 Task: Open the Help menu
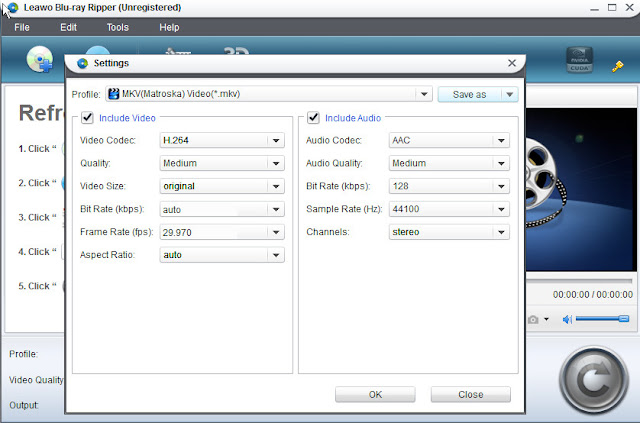[169, 27]
